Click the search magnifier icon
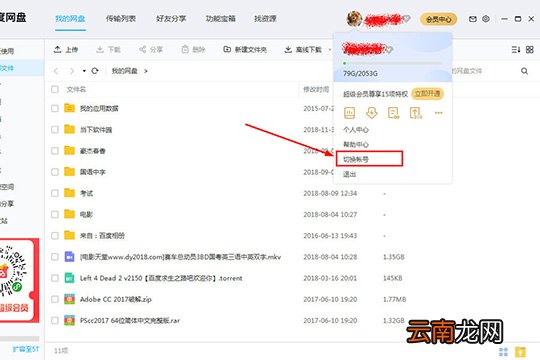Image resolution: width=540 pixels, height=360 pixels. coord(525,71)
